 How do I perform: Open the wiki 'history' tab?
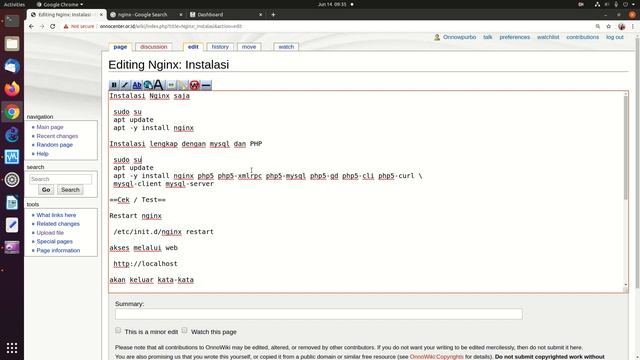(x=220, y=47)
